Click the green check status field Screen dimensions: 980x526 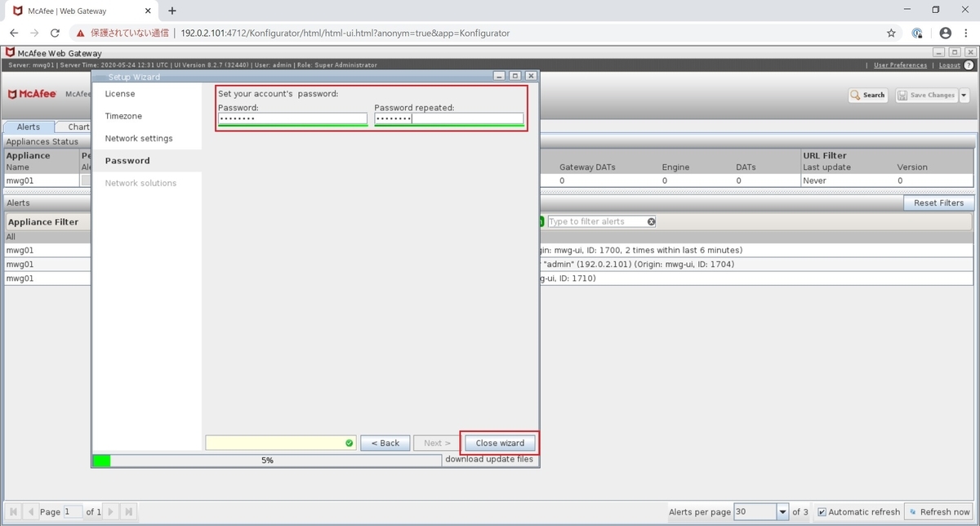(281, 443)
